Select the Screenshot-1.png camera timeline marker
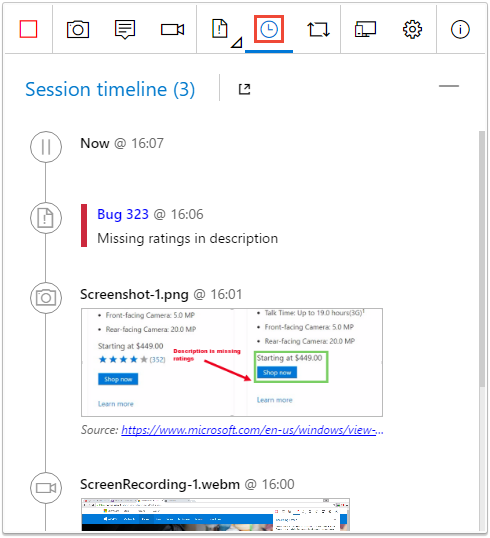Image resolution: width=490 pixels, height=538 pixels. pos(46,297)
